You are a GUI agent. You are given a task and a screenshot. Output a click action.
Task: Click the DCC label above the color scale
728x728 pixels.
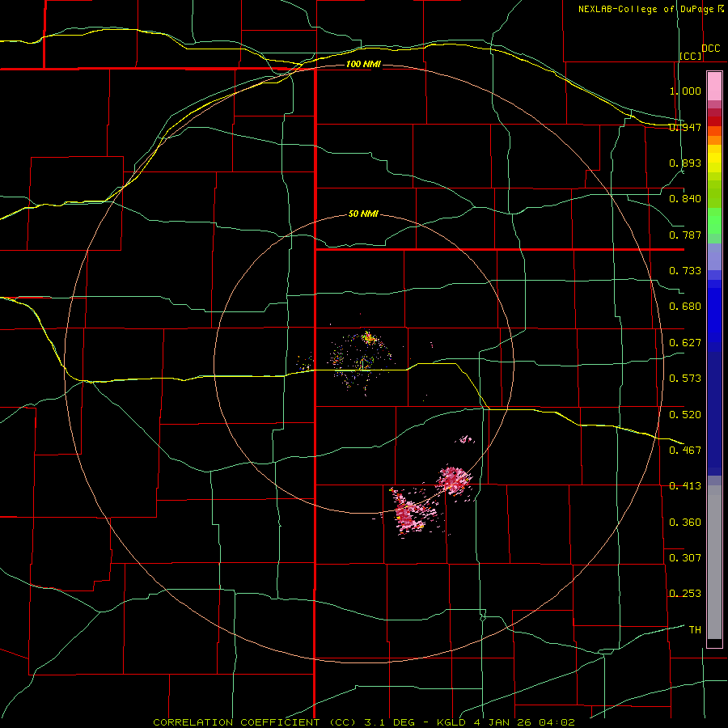(711, 49)
